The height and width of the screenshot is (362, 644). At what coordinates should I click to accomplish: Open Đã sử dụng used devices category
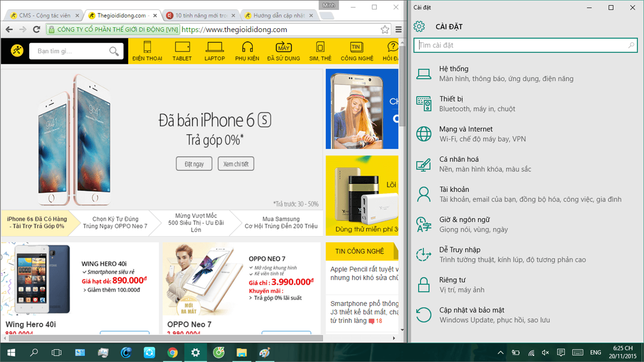click(x=283, y=52)
